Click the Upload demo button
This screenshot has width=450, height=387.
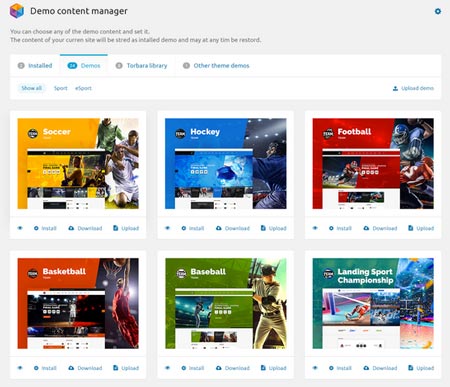coord(413,88)
